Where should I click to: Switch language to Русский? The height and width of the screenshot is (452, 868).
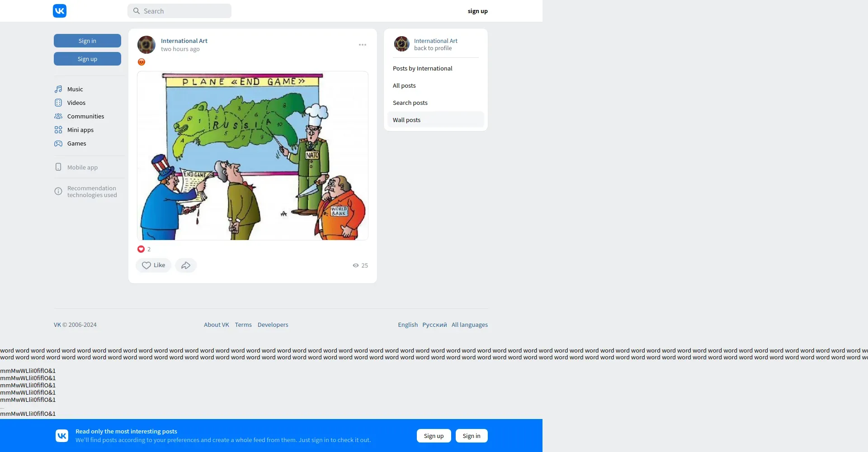(434, 325)
